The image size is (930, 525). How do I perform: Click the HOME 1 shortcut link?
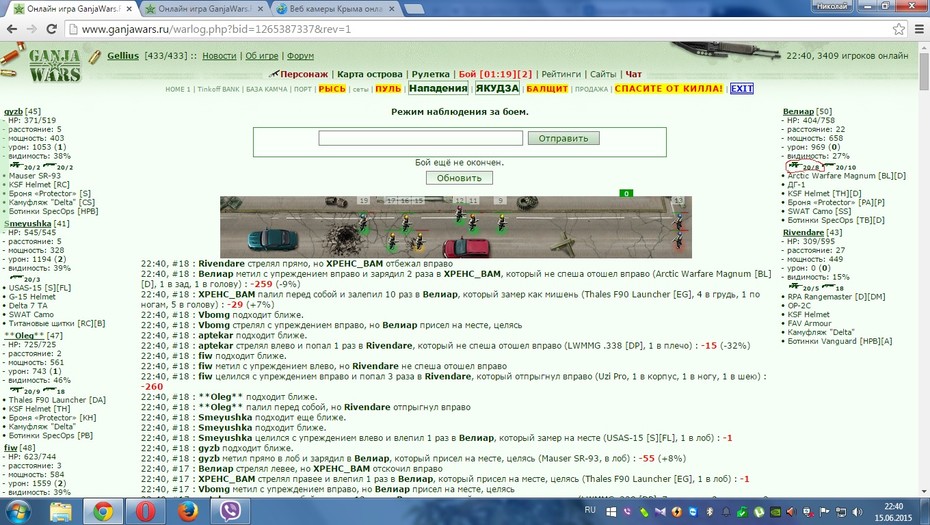point(178,89)
